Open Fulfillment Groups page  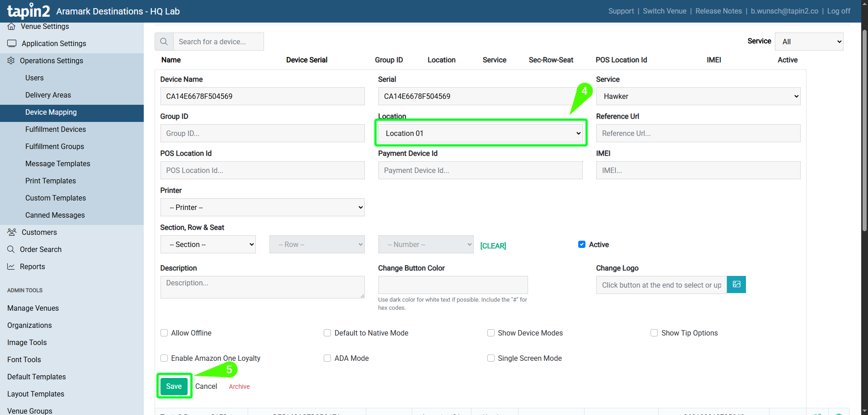55,146
